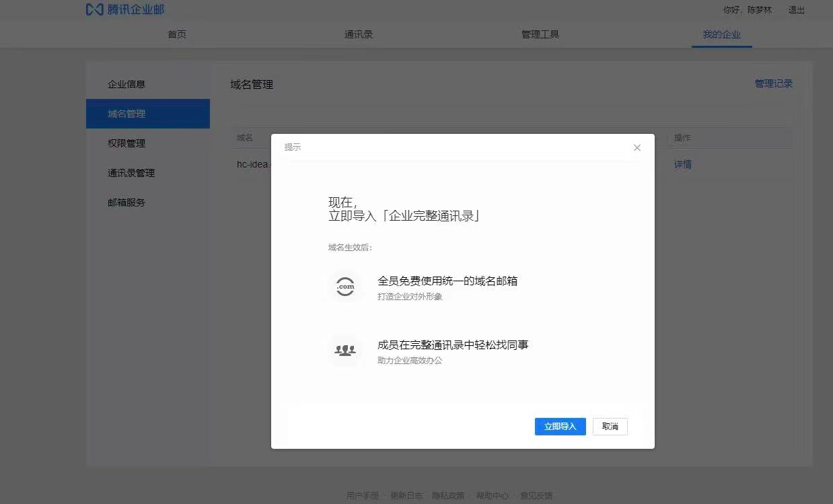Select the 我的企业 tab
The image size is (833, 504).
[722, 34]
